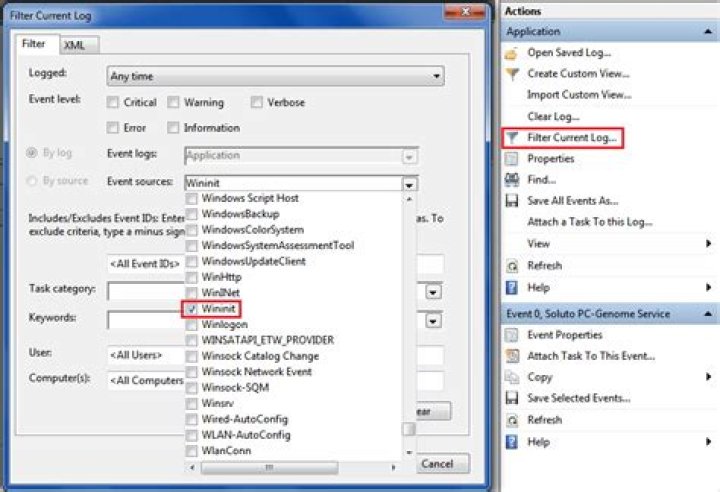The image size is (720, 492).
Task: Click the sources list scroll-up arrow
Action: click(x=409, y=199)
